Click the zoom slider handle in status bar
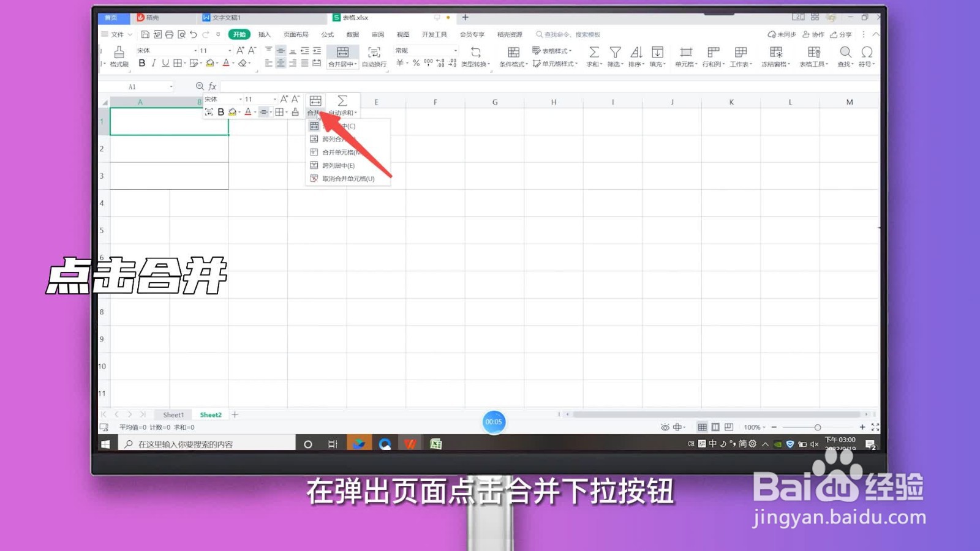The width and height of the screenshot is (980, 551). click(818, 427)
